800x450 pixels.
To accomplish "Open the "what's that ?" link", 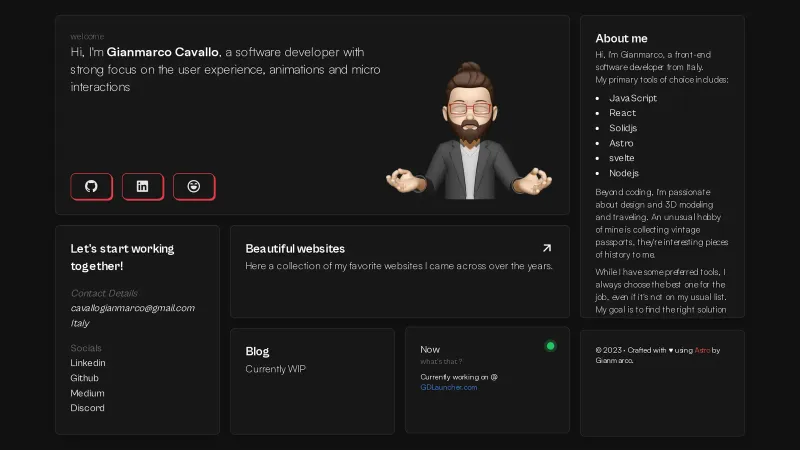I will coord(441,362).
